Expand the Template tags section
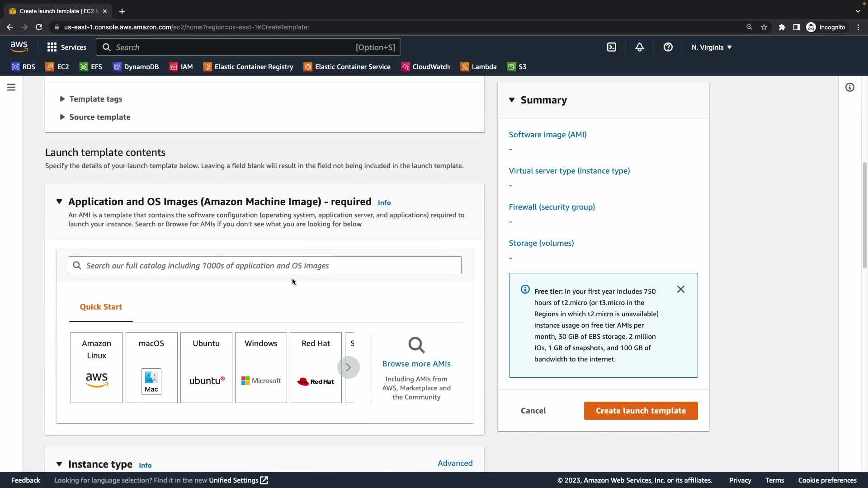868x488 pixels. 95,99
